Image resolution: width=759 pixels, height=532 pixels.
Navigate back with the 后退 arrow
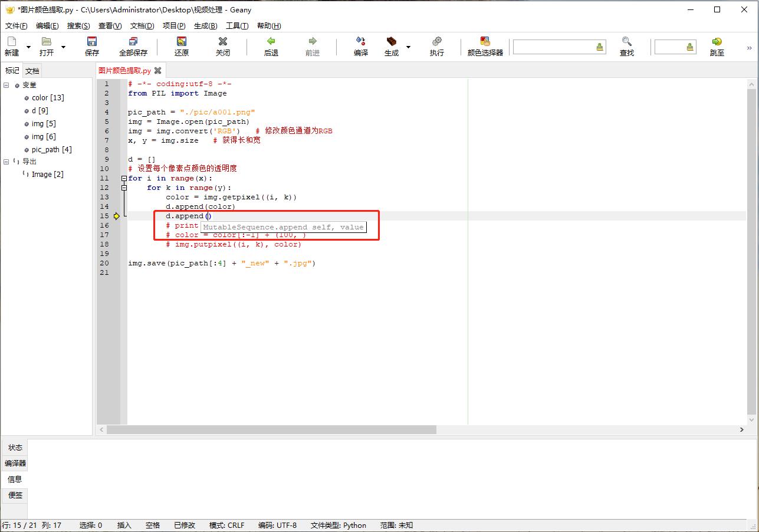pyautogui.click(x=271, y=41)
